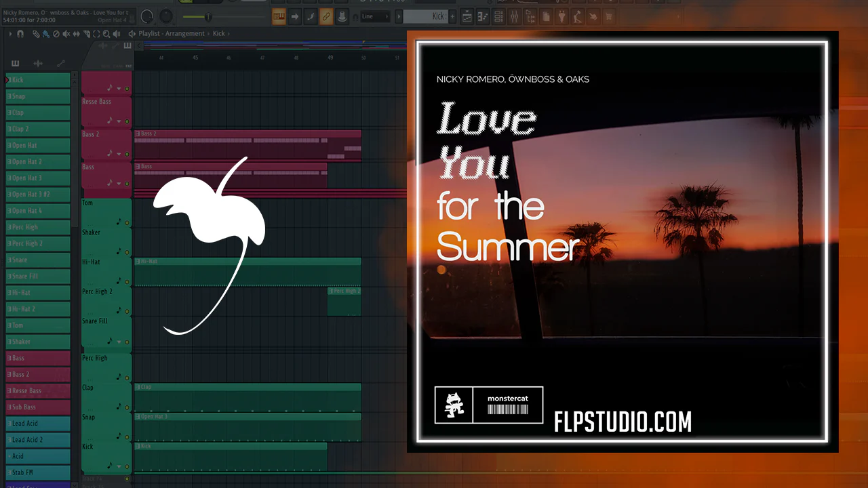Click the playlist snap magnet icon
868x488 pixels.
point(20,34)
